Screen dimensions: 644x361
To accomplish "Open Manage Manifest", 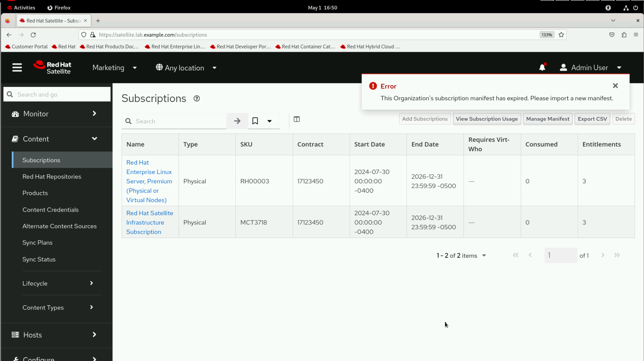I will (548, 119).
